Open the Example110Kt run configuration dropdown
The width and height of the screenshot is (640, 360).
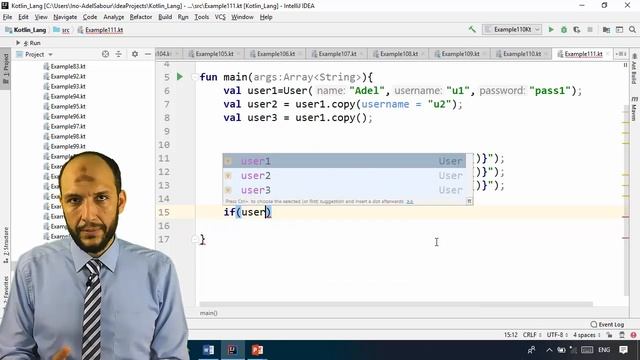coord(512,29)
